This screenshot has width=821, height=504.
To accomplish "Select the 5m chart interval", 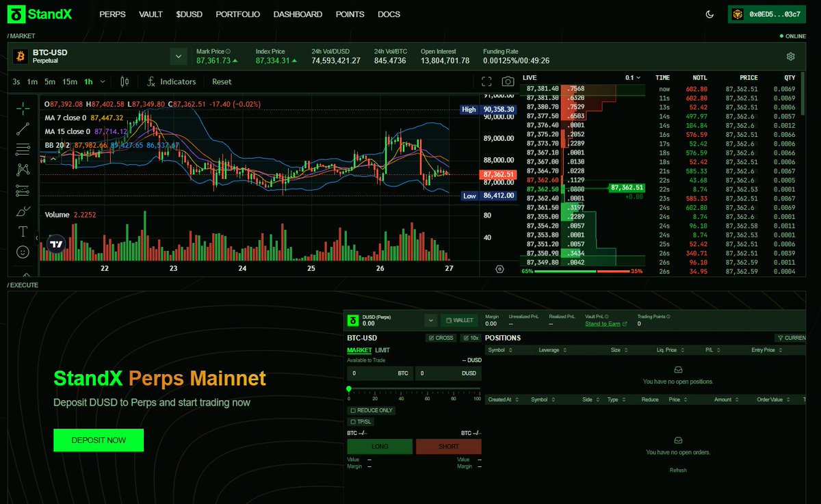I will (49, 81).
